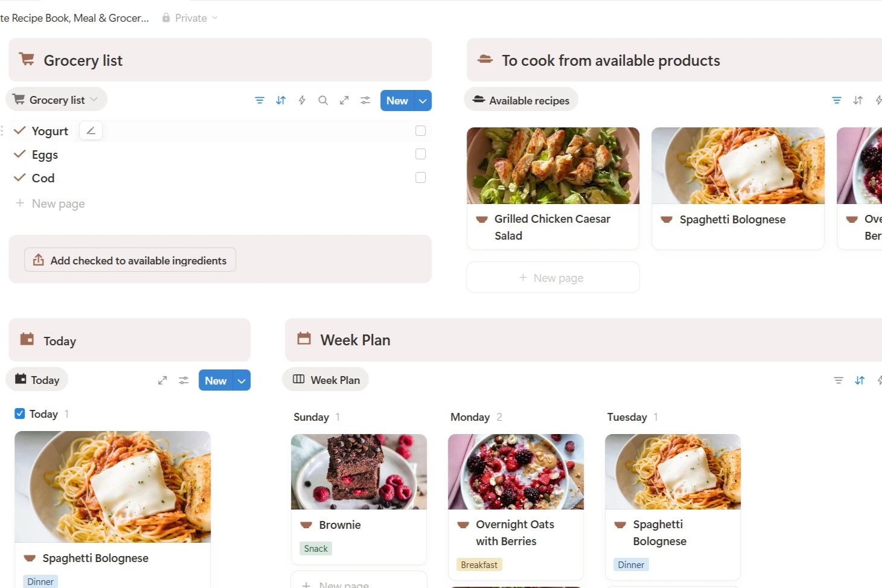Viewport: 882px width, 588px height.
Task: Click Add checked to available ingredients button
Action: click(130, 260)
